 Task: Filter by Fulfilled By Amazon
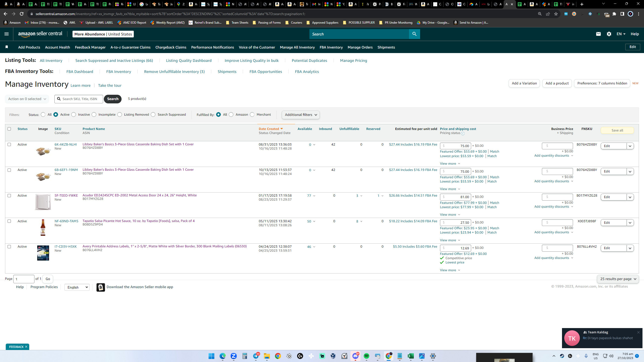(x=231, y=115)
